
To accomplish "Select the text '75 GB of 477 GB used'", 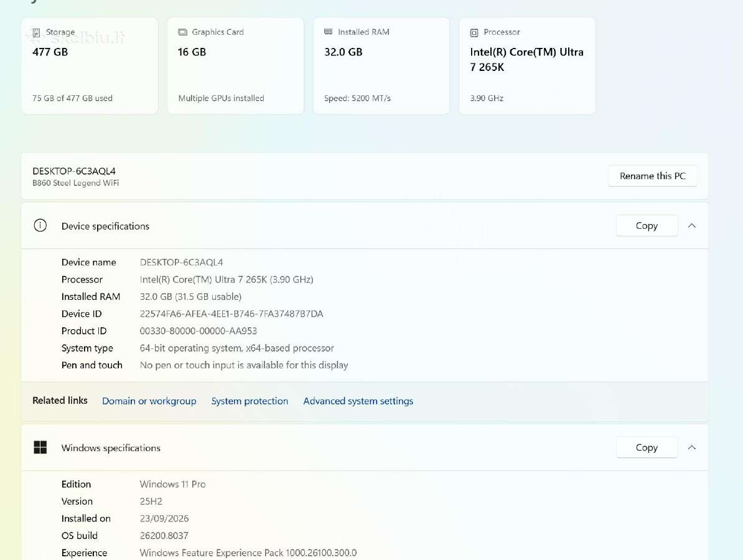I will pos(73,98).
